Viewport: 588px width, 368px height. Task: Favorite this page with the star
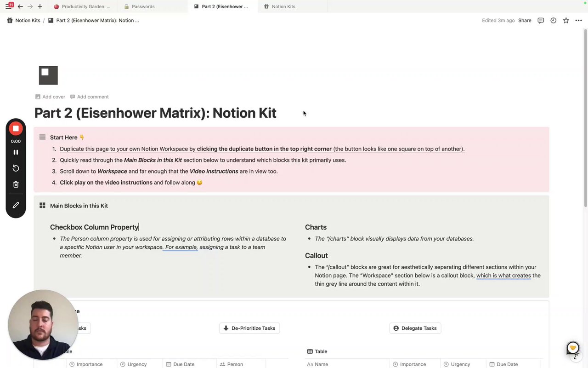pyautogui.click(x=566, y=20)
